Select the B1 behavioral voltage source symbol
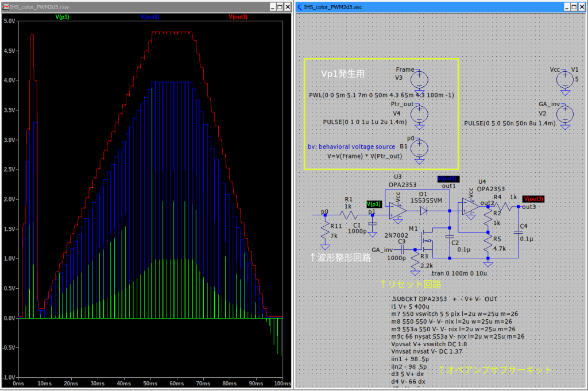 pos(419,149)
